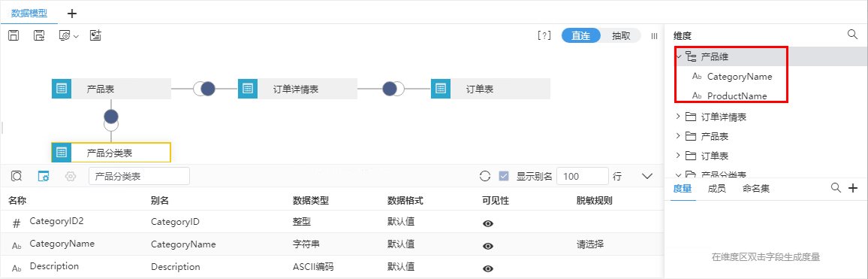This screenshot has height=279, width=868.
Task: Click the row count field showing 100
Action: pos(583,177)
